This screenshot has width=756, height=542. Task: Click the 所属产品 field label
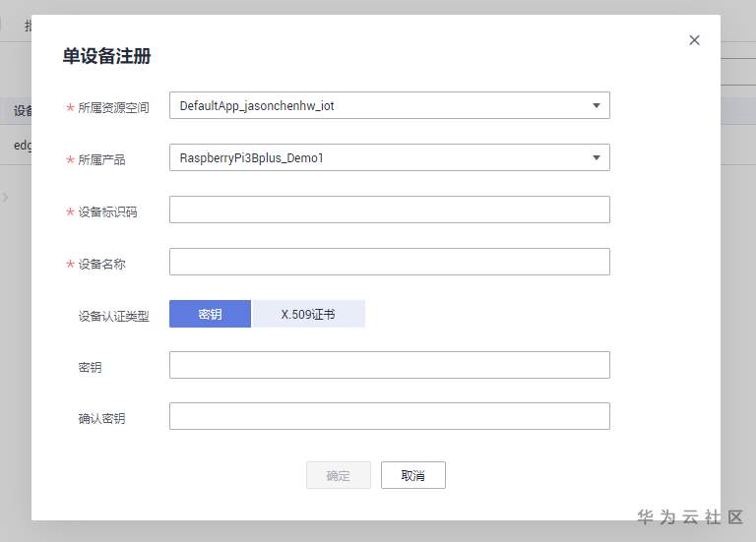pyautogui.click(x=101, y=159)
